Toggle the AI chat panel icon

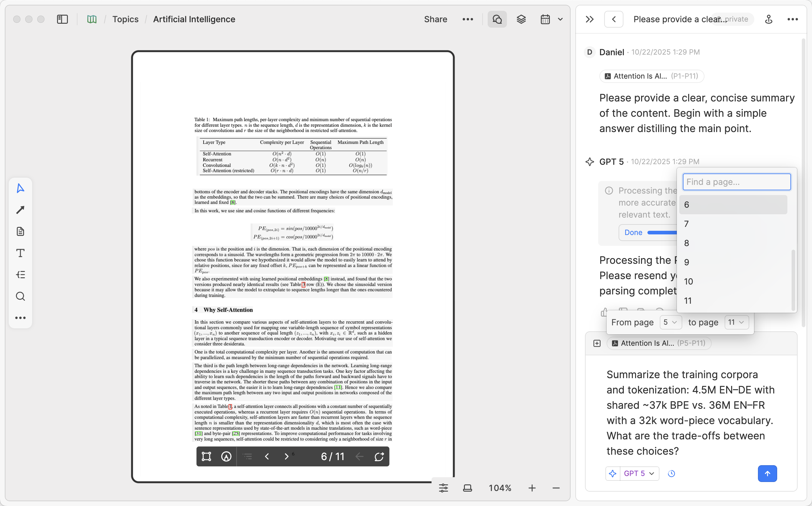[x=497, y=19]
